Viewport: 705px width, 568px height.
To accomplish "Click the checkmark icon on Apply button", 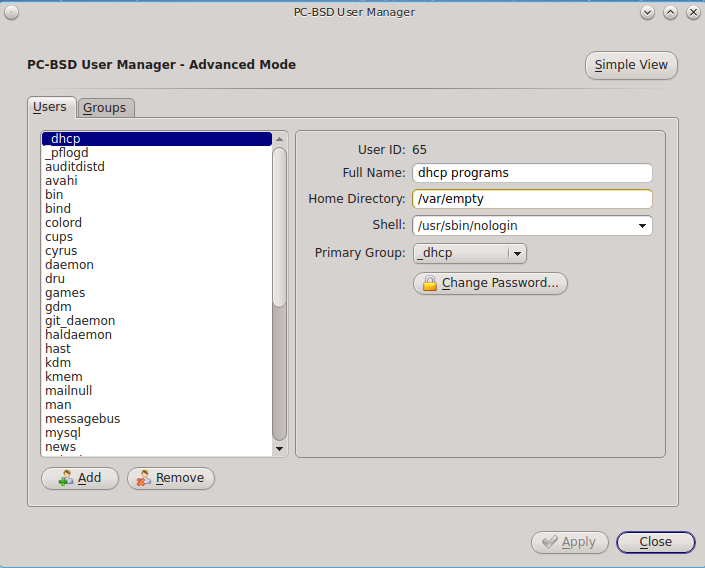I will pyautogui.click(x=549, y=542).
